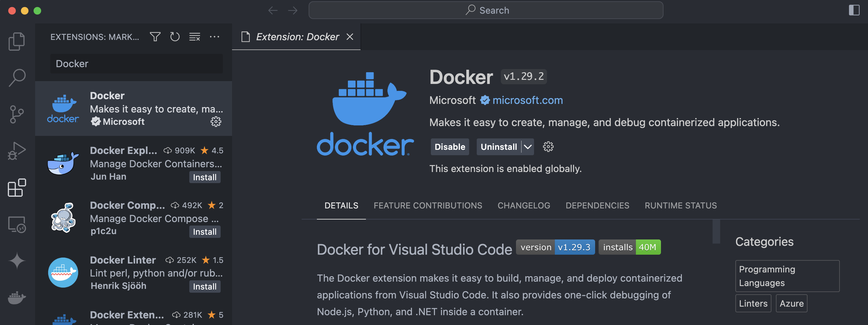The width and height of the screenshot is (868, 325).
Task: Select the Azure category
Action: pos(791,303)
